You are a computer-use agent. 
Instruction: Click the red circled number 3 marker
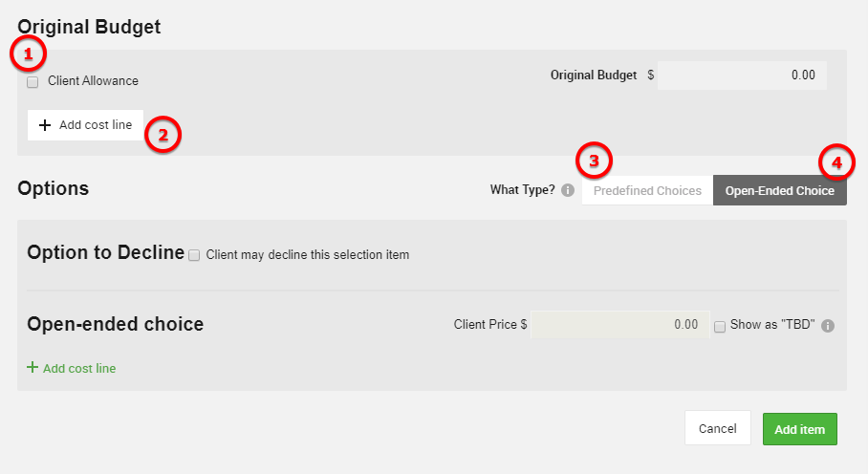(x=594, y=160)
